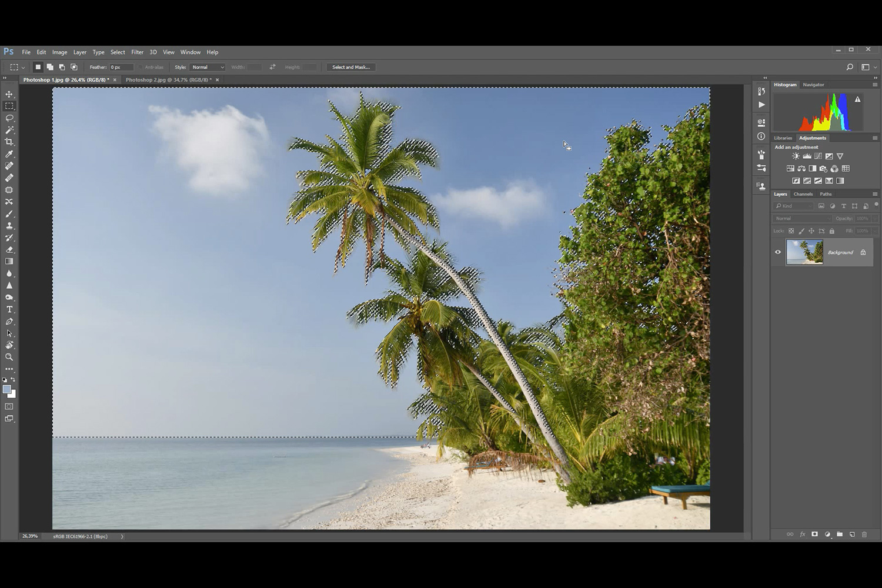Open the Histogram panel options menu
882x588 pixels.
875,85
